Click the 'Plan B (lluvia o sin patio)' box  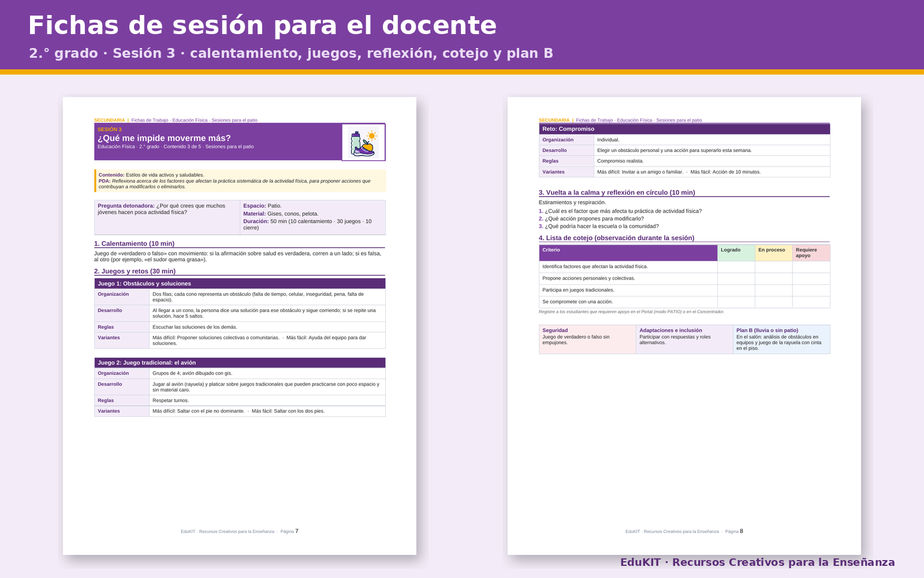coord(781,339)
